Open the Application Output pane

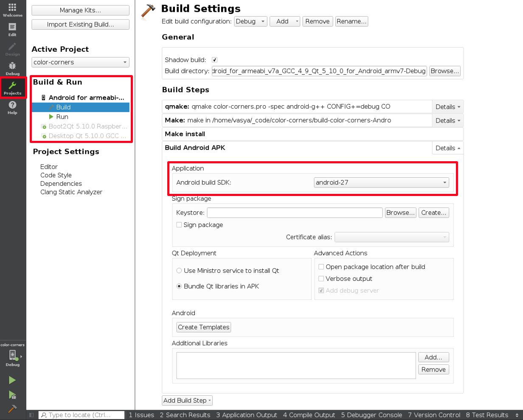pyautogui.click(x=247, y=415)
